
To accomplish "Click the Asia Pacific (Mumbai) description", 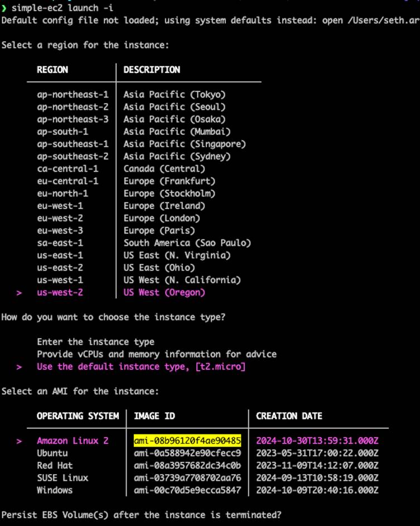I will [177, 132].
